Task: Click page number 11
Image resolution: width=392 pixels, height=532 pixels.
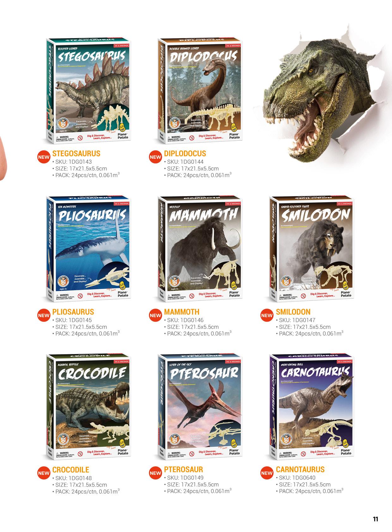Action: click(x=376, y=519)
